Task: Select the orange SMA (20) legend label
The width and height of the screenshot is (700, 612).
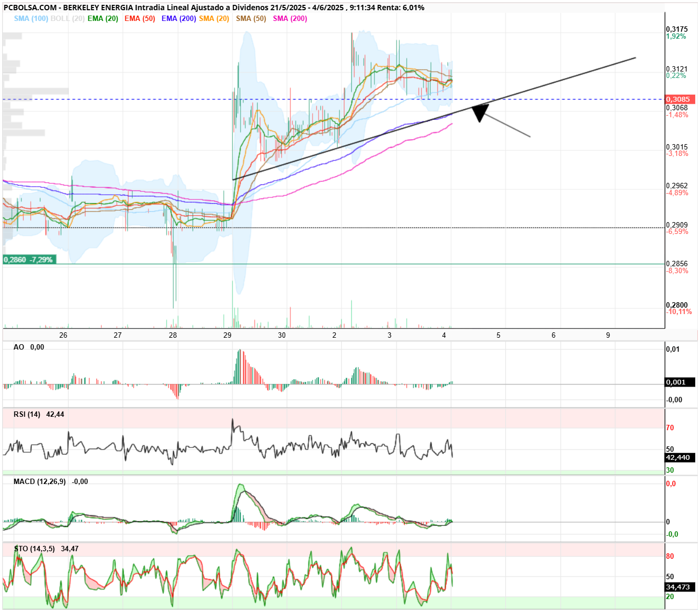Action: pyautogui.click(x=214, y=18)
